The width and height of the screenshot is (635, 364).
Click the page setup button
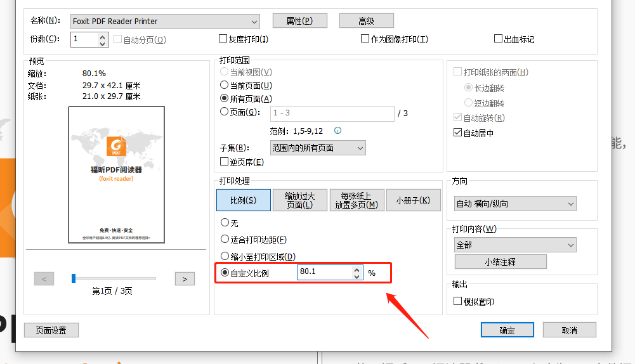(x=51, y=330)
